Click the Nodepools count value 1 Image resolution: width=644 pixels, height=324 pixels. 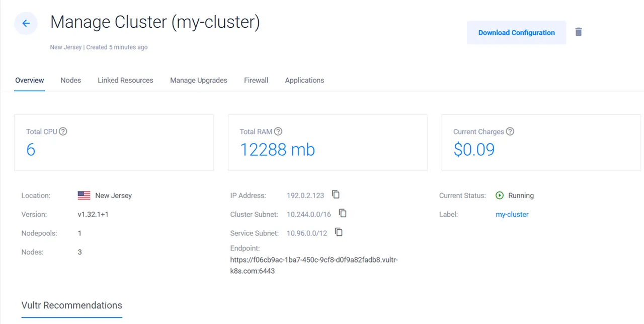pos(79,233)
